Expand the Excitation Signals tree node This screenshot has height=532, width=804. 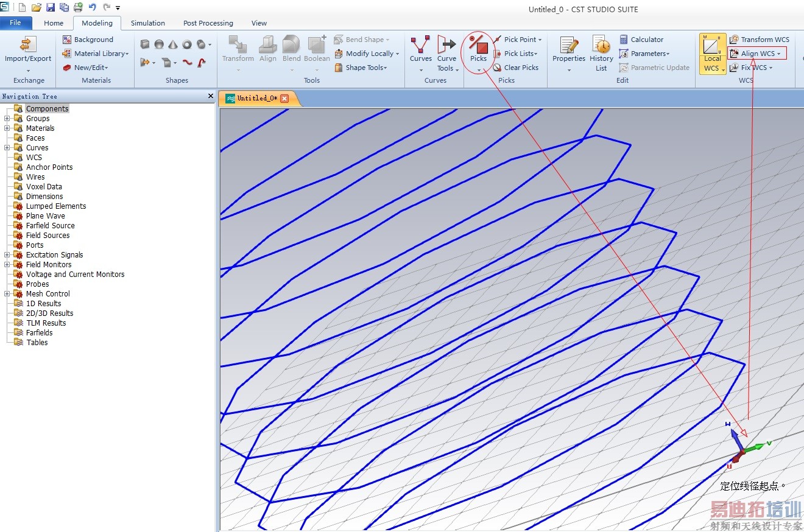click(x=7, y=255)
